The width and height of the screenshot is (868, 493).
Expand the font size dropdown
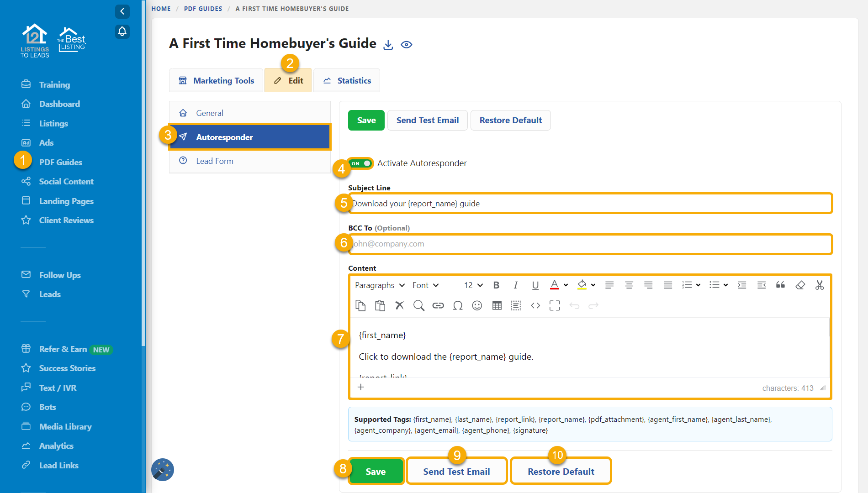pyautogui.click(x=472, y=285)
